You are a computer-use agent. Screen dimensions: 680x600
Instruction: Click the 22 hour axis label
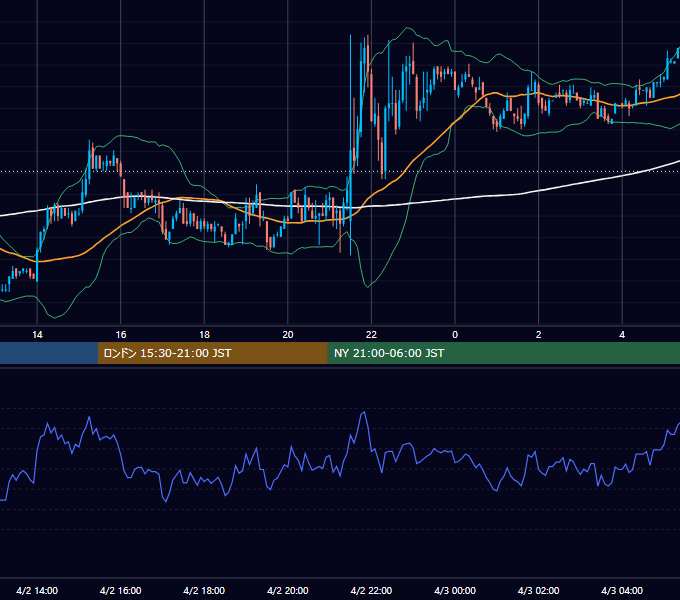[371, 335]
